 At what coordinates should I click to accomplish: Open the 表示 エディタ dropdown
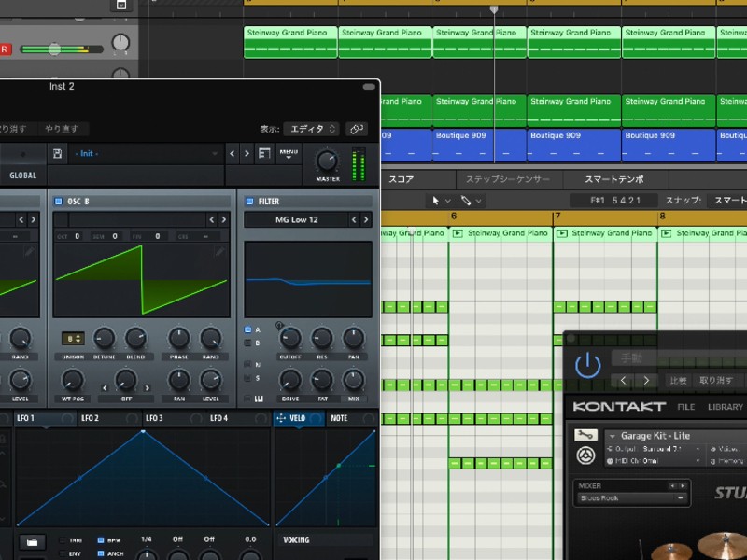pyautogui.click(x=312, y=129)
